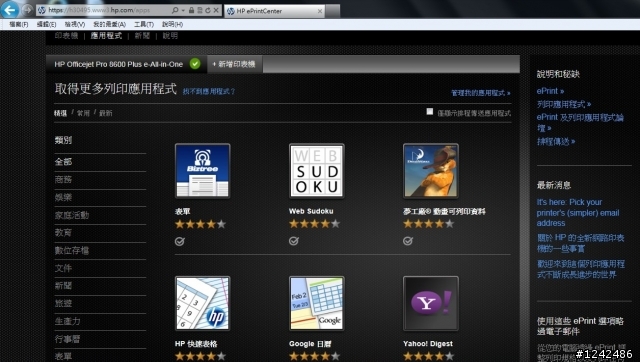Click the green checkmark status icon
This screenshot has height=362, width=640.
tap(195, 64)
